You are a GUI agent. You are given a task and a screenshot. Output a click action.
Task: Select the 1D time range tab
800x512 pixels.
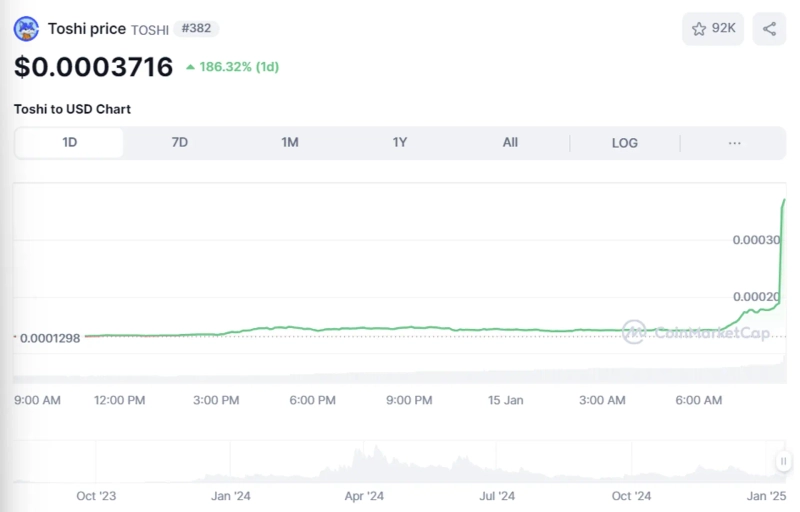pyautogui.click(x=69, y=143)
